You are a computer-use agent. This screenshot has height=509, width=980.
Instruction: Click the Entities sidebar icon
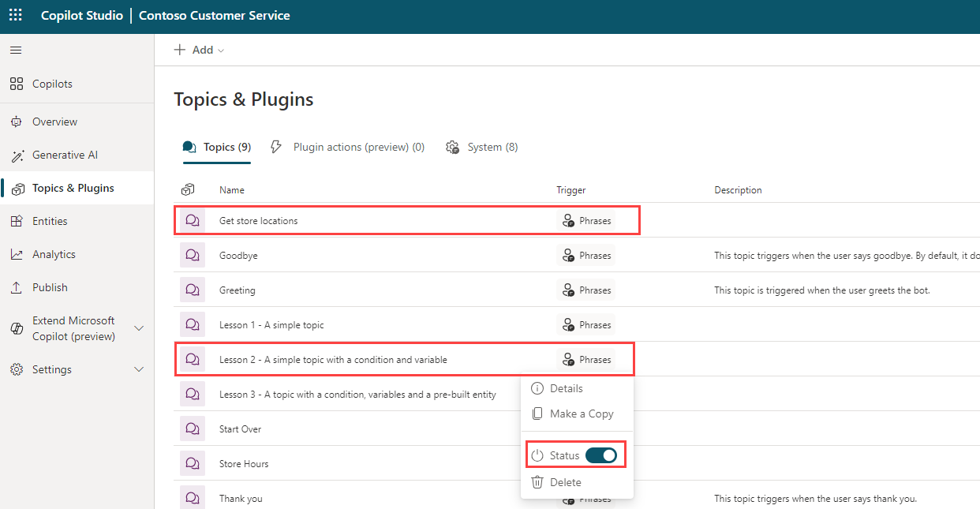point(17,221)
